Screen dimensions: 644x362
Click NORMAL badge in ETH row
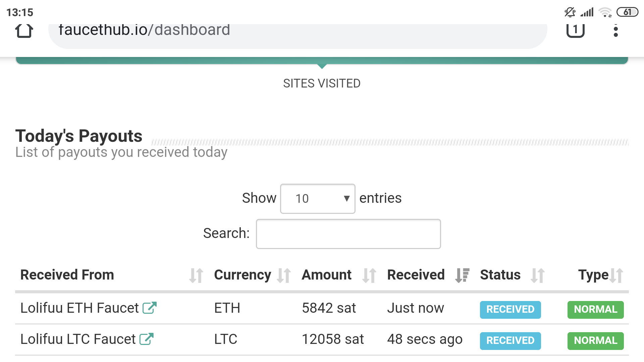tap(595, 309)
